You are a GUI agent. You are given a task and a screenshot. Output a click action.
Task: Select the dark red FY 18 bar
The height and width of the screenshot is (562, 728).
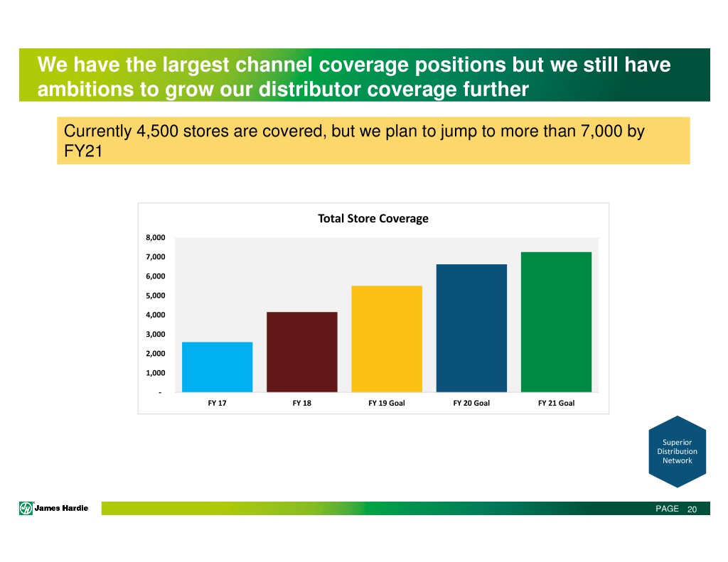[301, 352]
